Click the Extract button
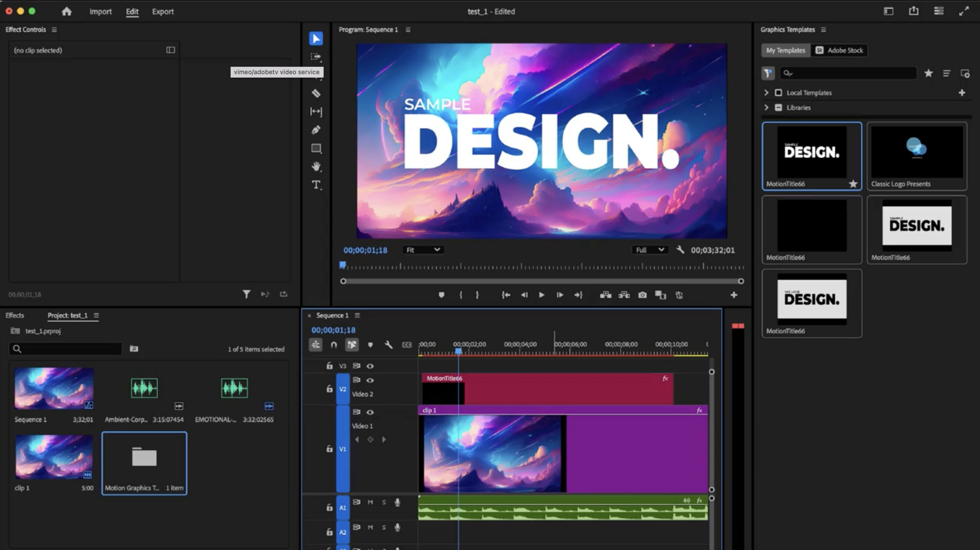Image resolution: width=980 pixels, height=550 pixels. click(624, 295)
